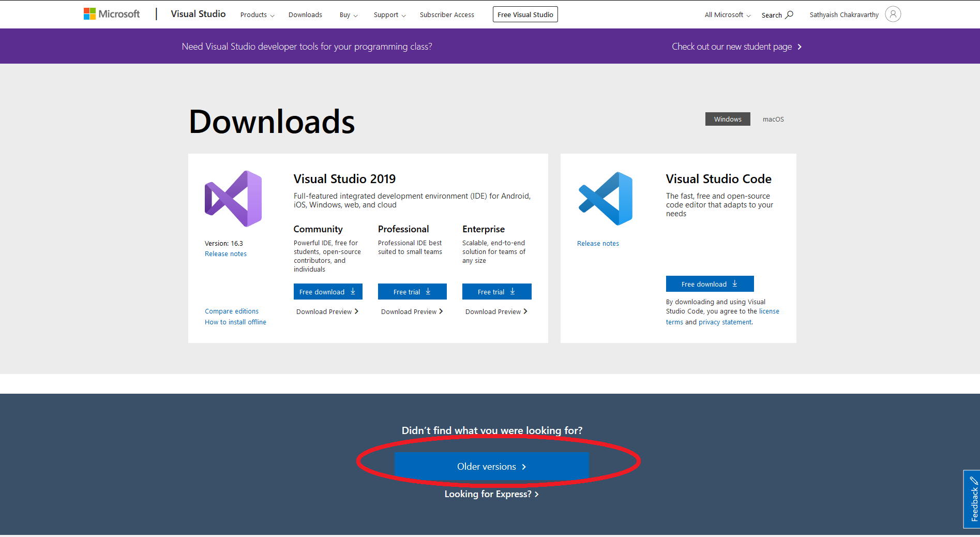
Task: Click download arrow on Community Free download
Action: [353, 291]
